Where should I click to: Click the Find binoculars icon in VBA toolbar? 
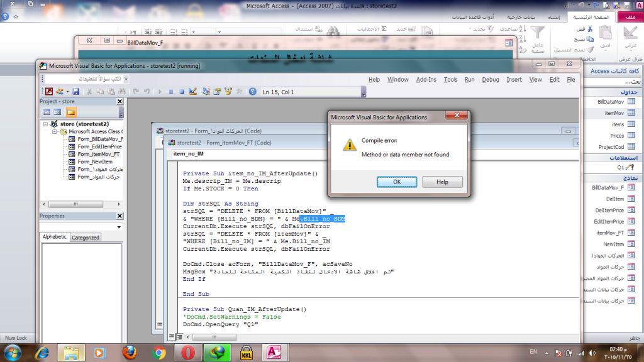(122, 92)
